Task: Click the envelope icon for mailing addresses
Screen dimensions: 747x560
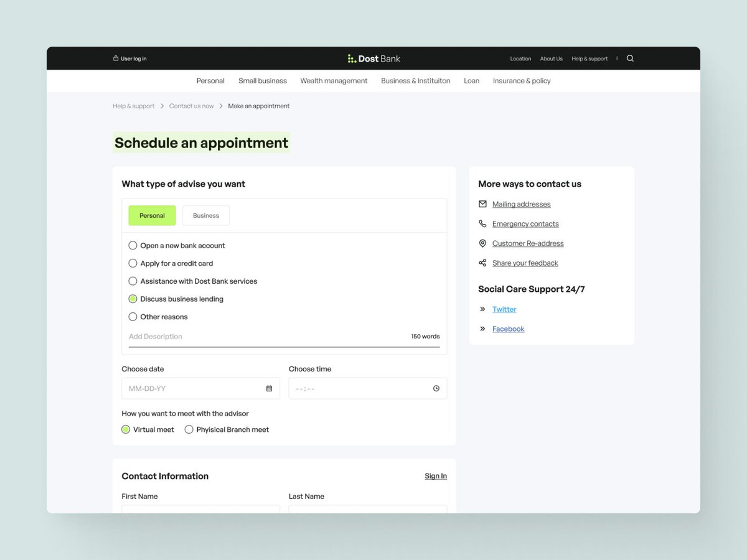Action: pos(482,204)
